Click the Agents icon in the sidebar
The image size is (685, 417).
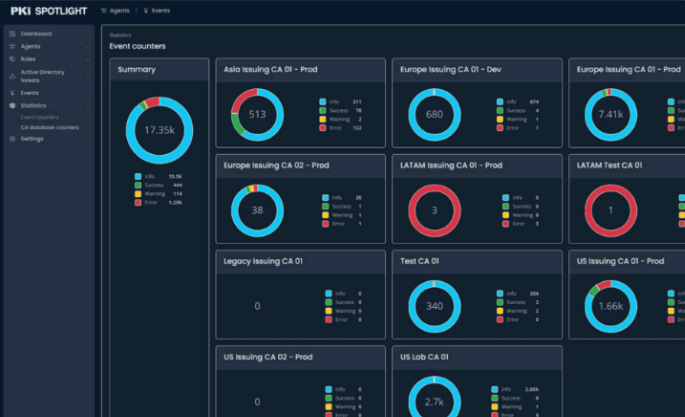[x=12, y=46]
